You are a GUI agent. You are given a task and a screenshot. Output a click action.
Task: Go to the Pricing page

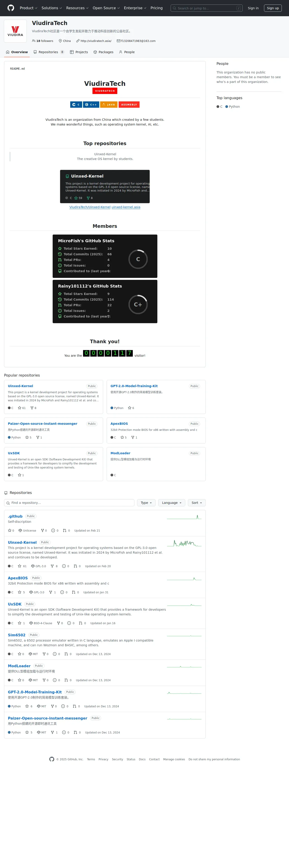point(156,8)
